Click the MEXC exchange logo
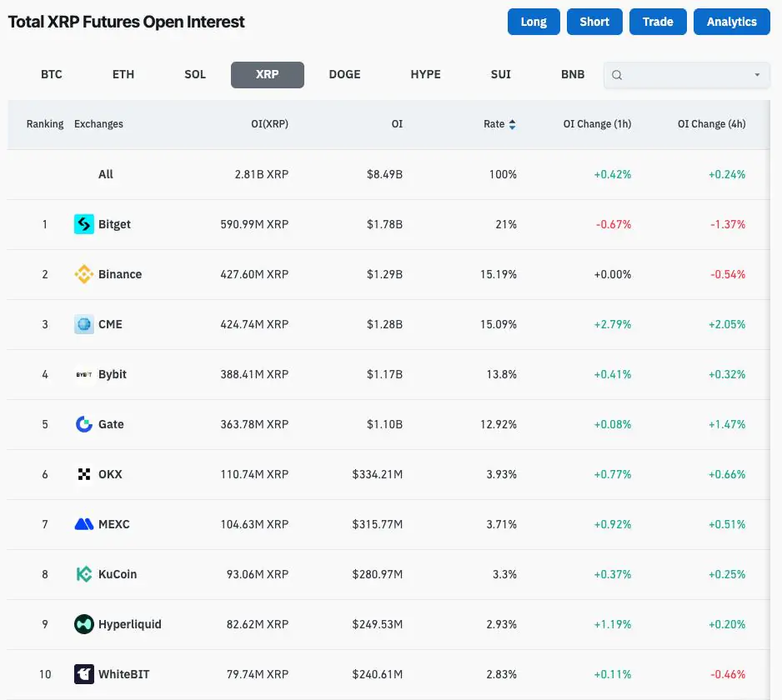This screenshot has height=700, width=782. [83, 524]
